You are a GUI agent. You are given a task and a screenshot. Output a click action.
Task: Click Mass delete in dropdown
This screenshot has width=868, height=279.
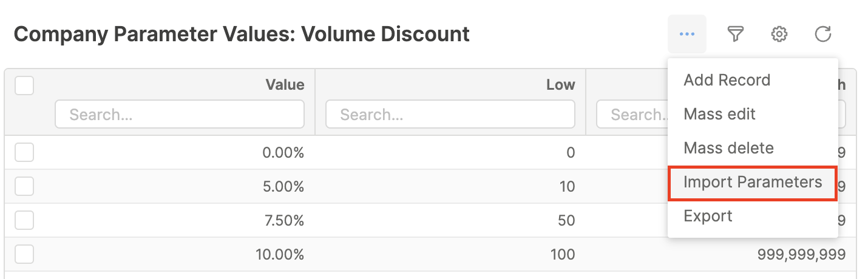728,148
